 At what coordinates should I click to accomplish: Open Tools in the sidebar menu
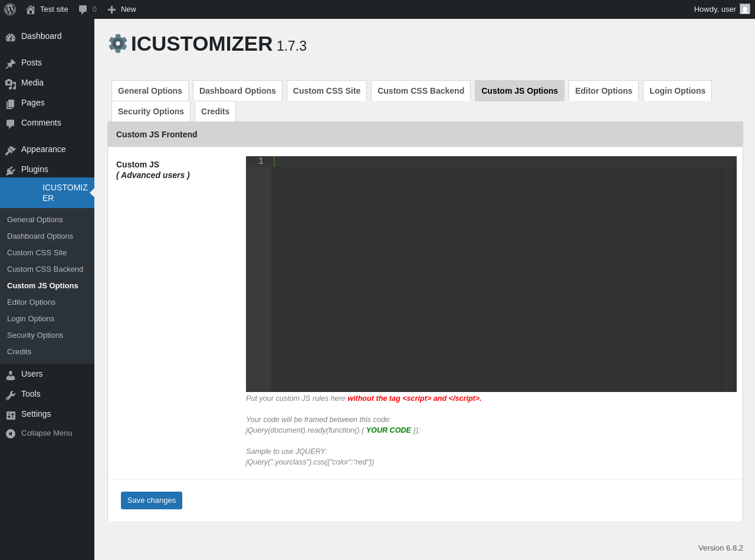[47, 394]
